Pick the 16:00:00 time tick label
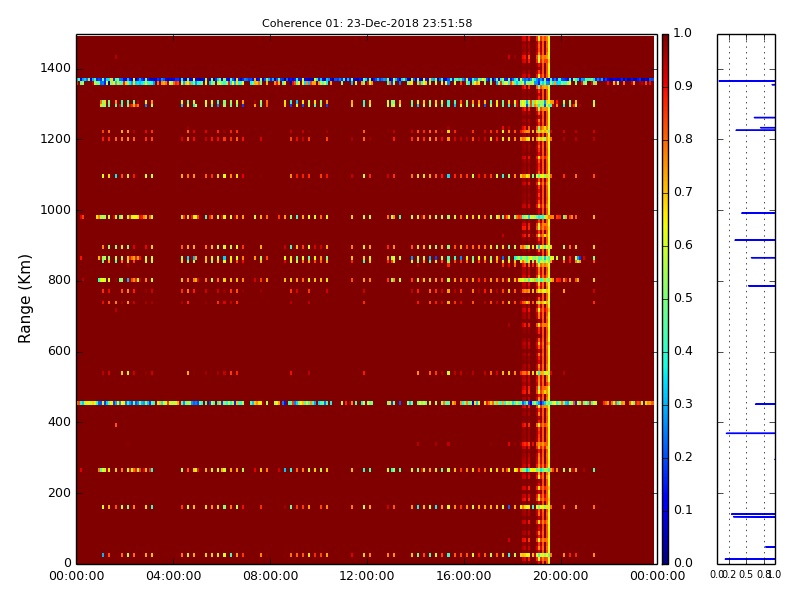 463,576
